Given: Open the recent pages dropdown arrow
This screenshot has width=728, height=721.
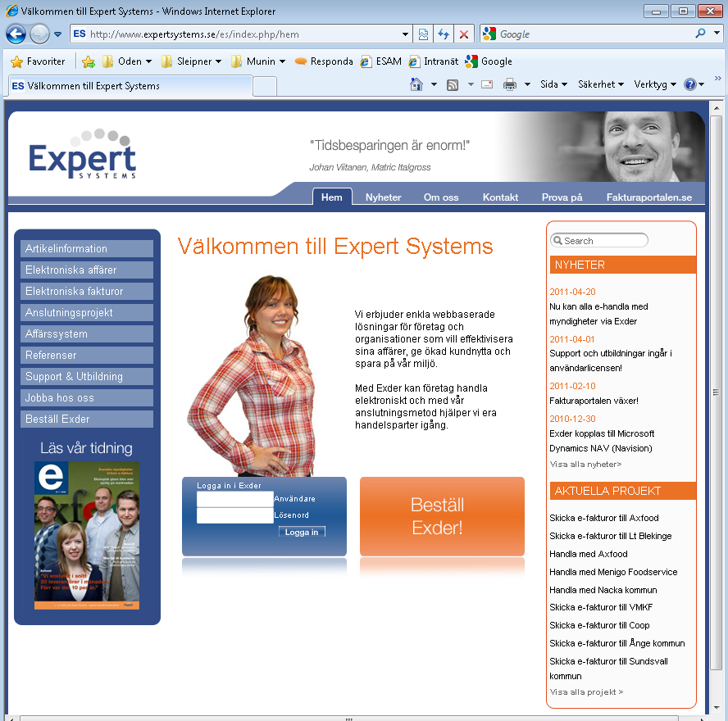Looking at the screenshot, I should 57,34.
